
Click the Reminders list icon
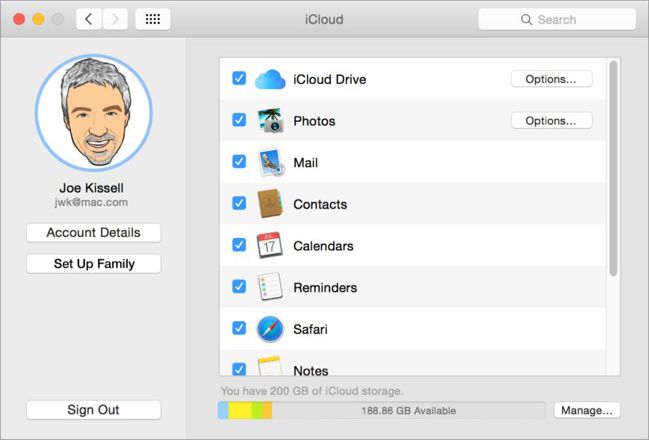(x=270, y=286)
